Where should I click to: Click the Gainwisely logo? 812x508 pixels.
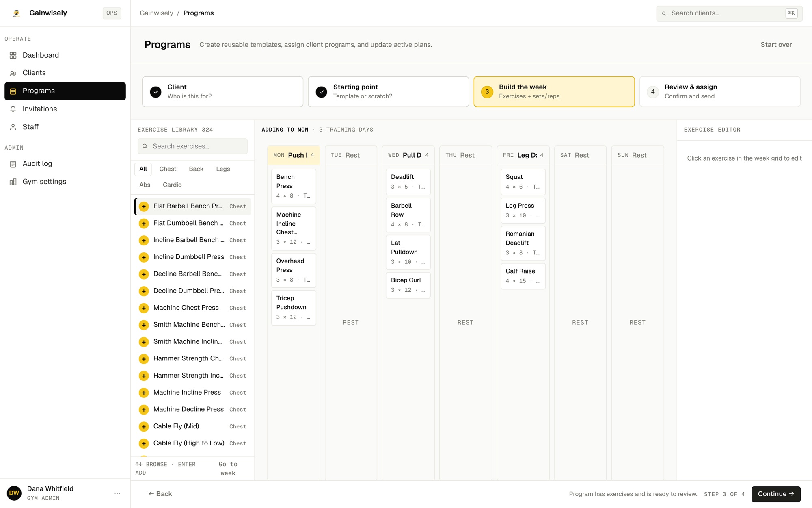16,13
